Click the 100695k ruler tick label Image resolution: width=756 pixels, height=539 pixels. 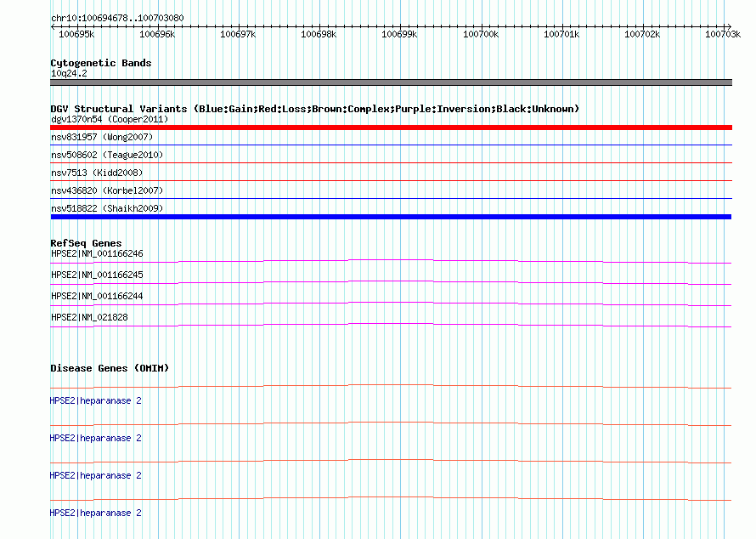[x=76, y=34]
